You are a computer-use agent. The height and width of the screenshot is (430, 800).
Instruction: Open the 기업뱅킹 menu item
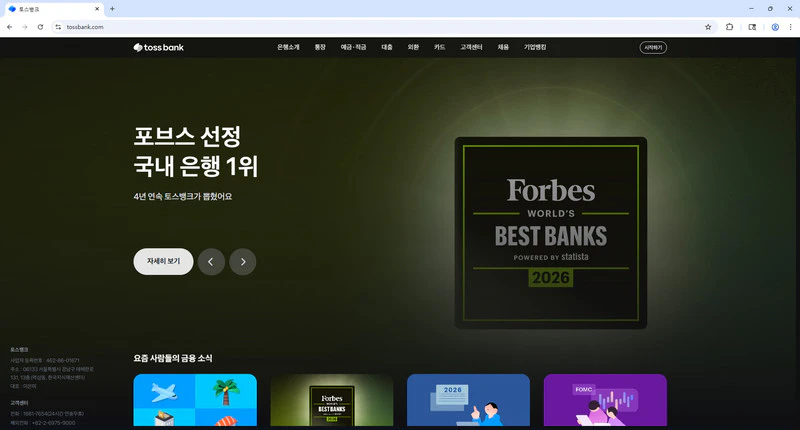click(x=535, y=47)
